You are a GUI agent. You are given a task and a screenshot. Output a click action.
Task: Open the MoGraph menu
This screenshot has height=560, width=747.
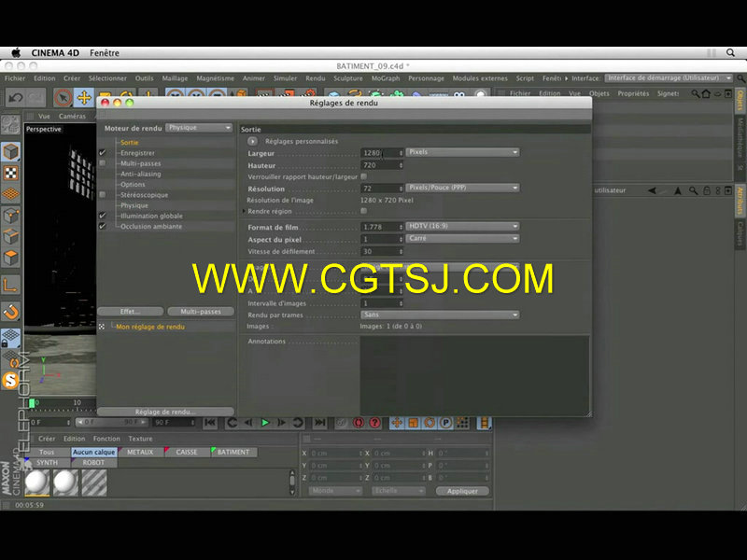pyautogui.click(x=386, y=78)
